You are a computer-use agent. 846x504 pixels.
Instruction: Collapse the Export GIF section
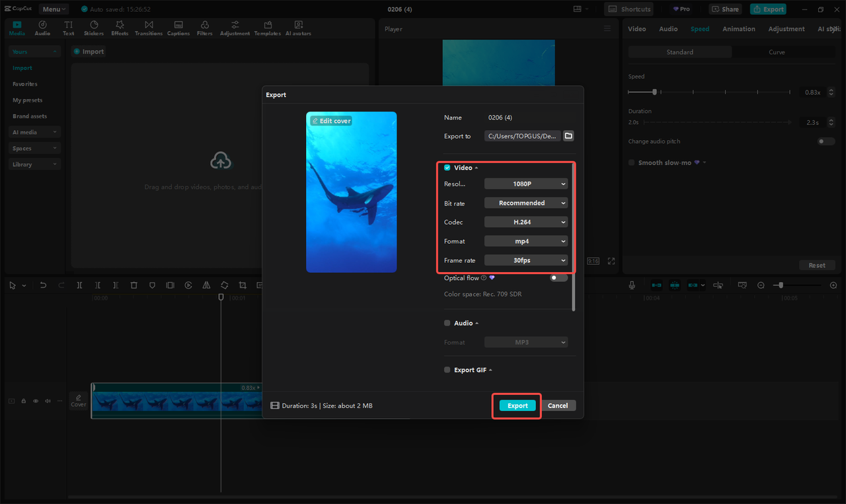coord(490,370)
